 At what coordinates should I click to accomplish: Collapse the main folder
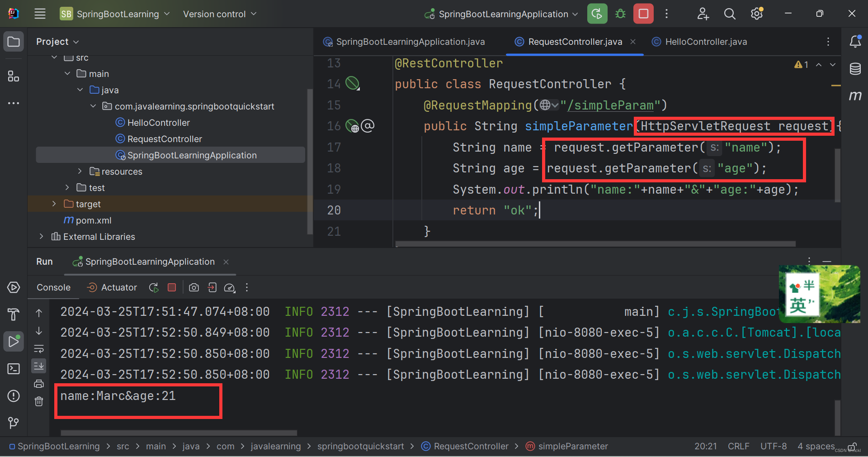click(67, 73)
